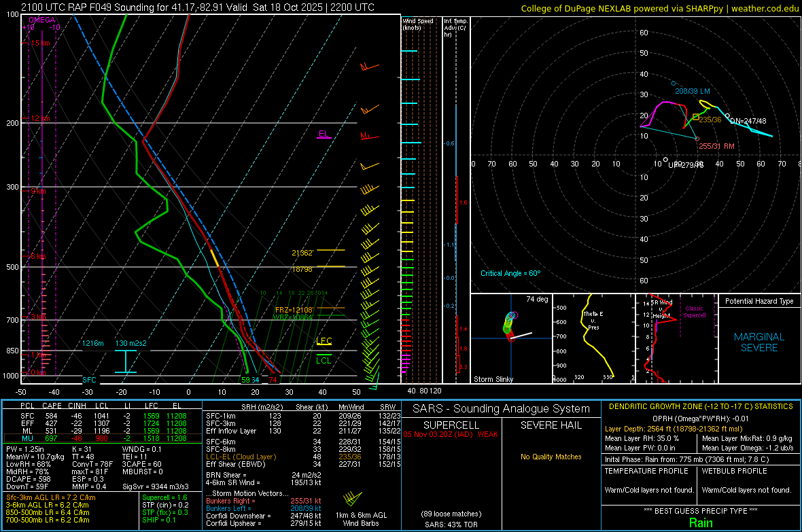The image size is (802, 532).
Task: Click the SARS - Sounding Analogue System heading
Action: [501, 409]
